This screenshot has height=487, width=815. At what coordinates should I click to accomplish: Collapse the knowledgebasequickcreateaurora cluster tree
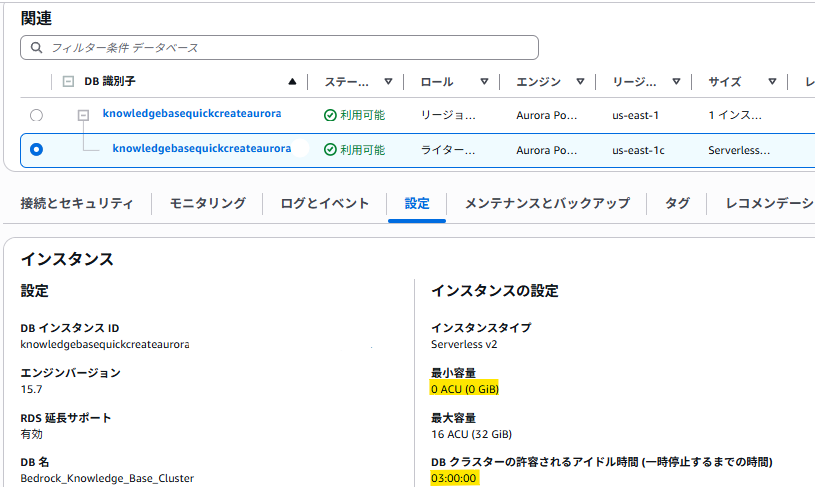83,115
